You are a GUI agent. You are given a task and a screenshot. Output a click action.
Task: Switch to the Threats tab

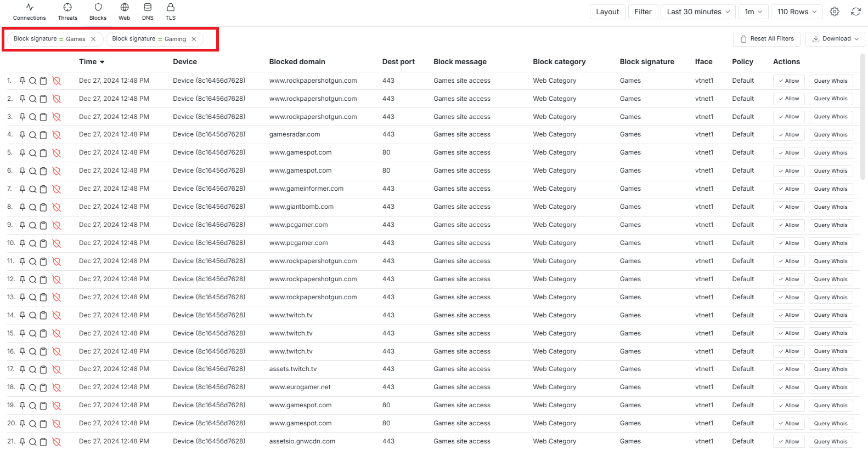pos(67,12)
